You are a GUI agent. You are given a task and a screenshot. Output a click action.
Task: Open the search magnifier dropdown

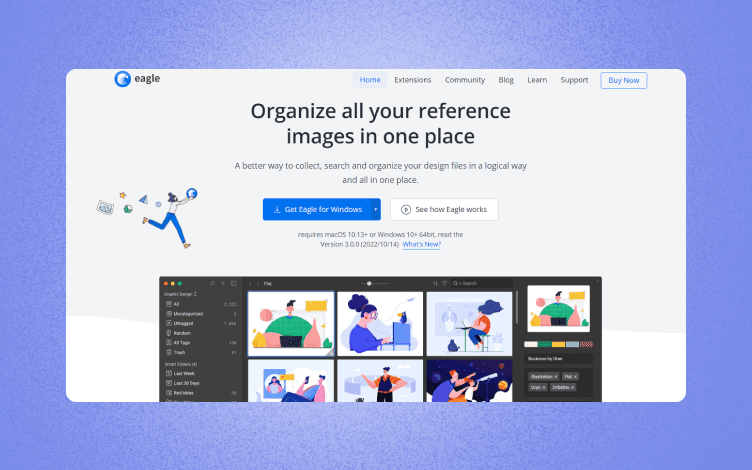[x=457, y=283]
